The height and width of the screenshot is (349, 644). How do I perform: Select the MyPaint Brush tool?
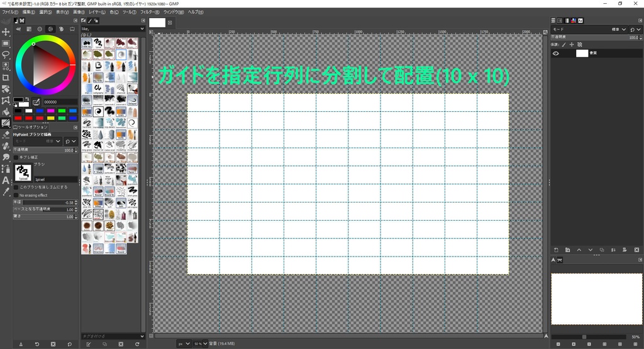[6, 123]
